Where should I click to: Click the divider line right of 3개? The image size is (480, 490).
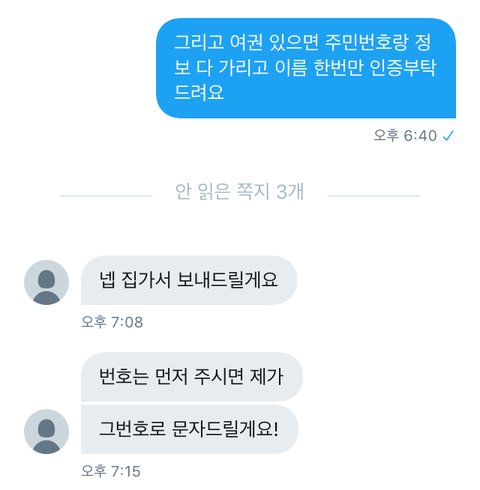tap(374, 196)
